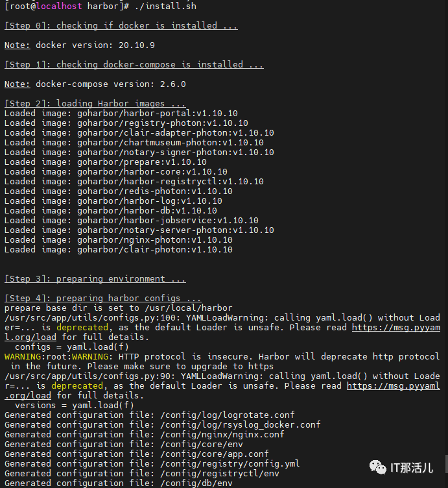Click the docker version Note label

point(18,45)
